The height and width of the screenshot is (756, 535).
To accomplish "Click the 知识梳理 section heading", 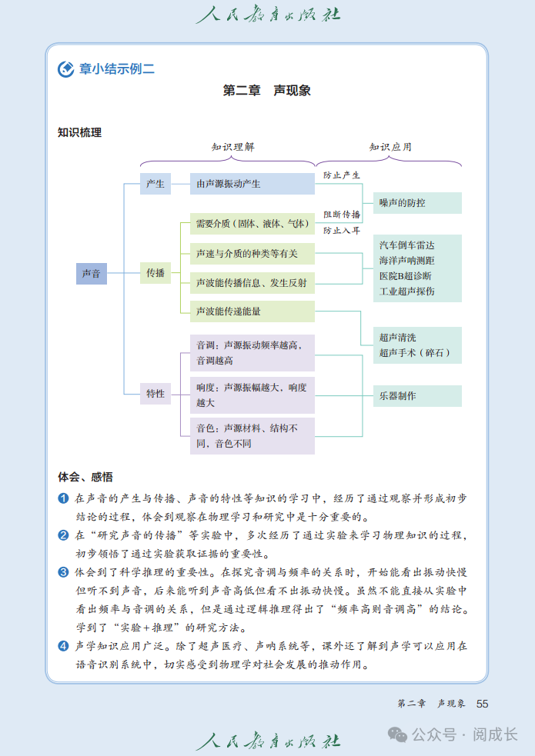I will click(x=79, y=132).
